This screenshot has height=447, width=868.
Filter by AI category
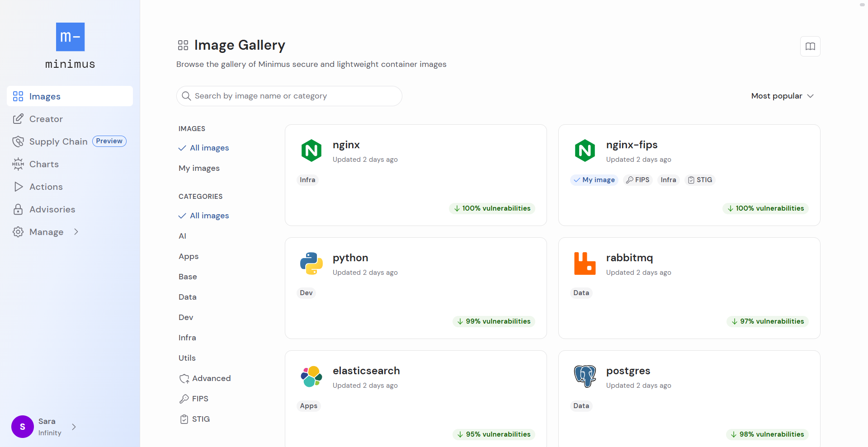click(182, 236)
